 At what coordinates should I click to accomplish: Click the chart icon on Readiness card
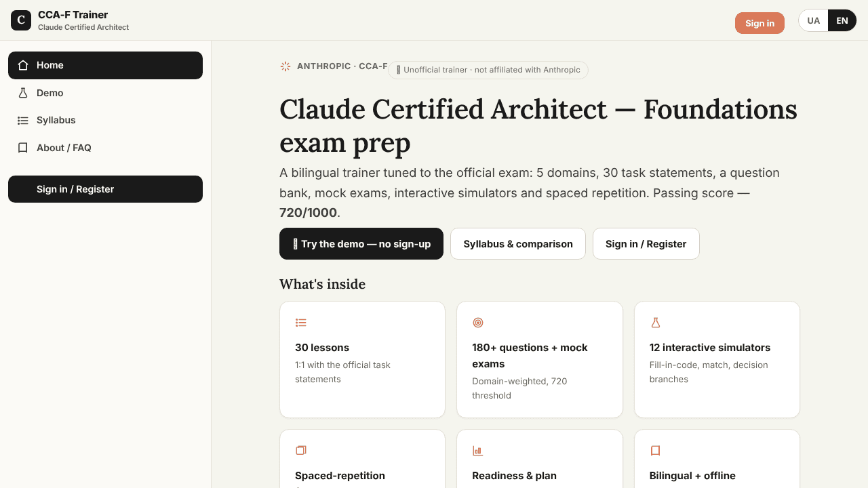478,451
